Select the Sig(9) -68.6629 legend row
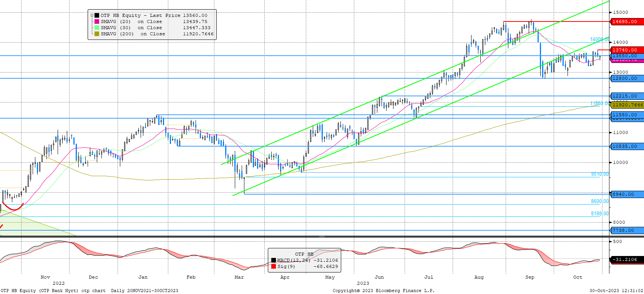The image size is (644, 294). point(305,266)
